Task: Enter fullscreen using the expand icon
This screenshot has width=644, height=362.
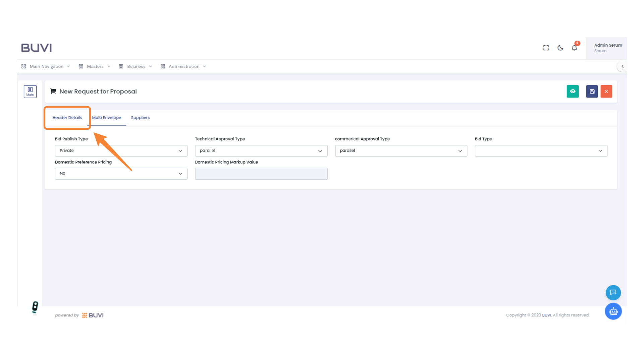Action: pyautogui.click(x=546, y=48)
